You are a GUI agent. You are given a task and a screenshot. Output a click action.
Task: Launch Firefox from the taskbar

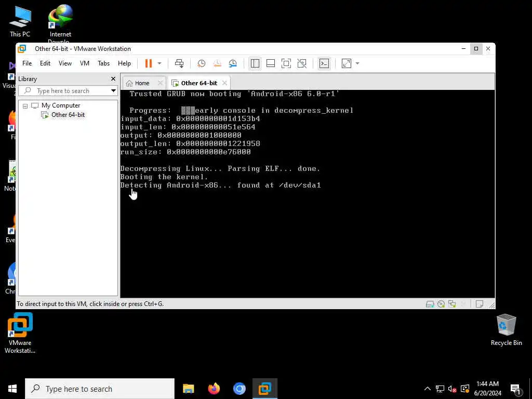coord(214,389)
